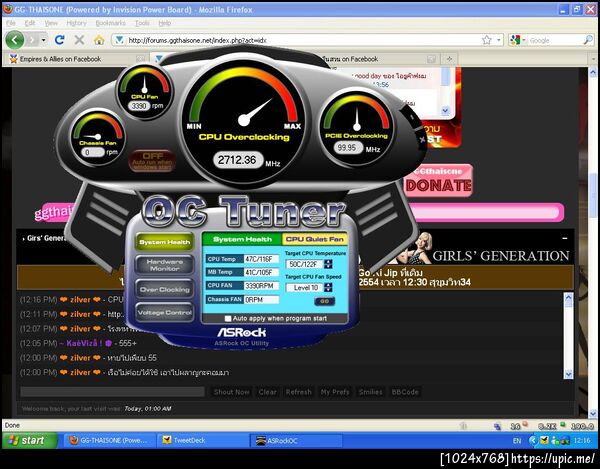Open the Bookmarks menu
The height and width of the screenshot is (469, 600).
coord(110,23)
